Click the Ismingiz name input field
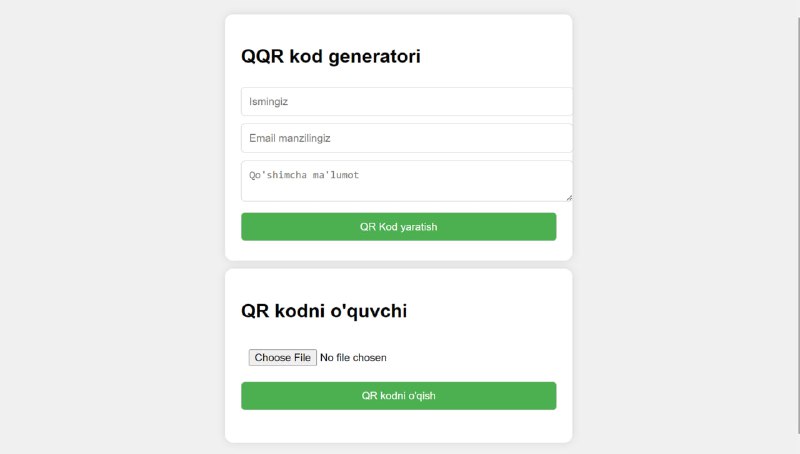800x454 pixels. coord(407,102)
